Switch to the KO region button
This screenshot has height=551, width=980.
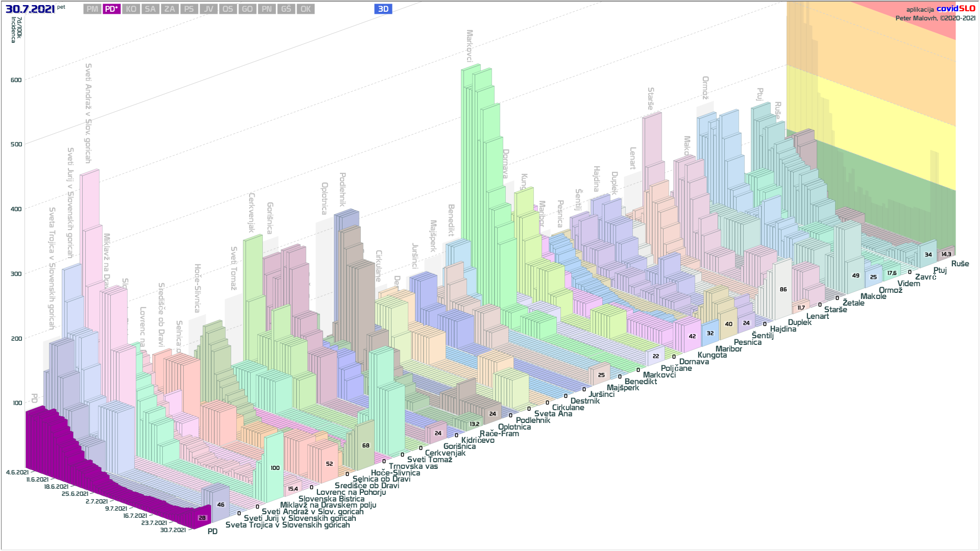coord(131,9)
